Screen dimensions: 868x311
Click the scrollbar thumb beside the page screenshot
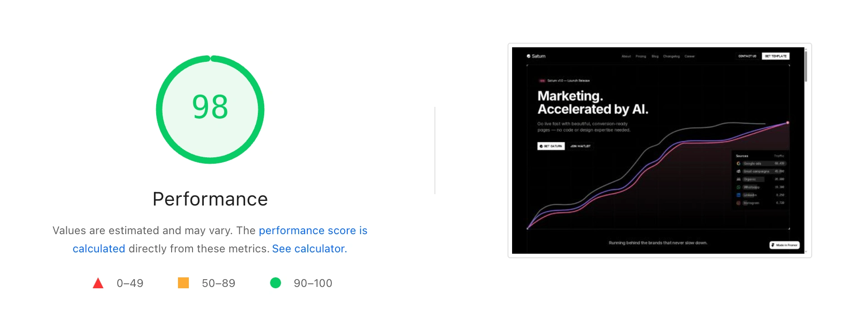[806, 66]
